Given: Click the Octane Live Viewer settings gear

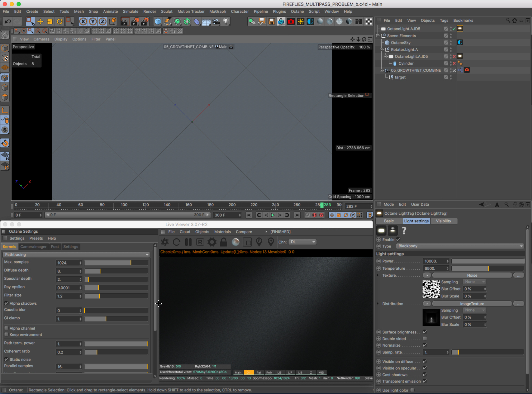Looking at the screenshot, I should [212, 242].
